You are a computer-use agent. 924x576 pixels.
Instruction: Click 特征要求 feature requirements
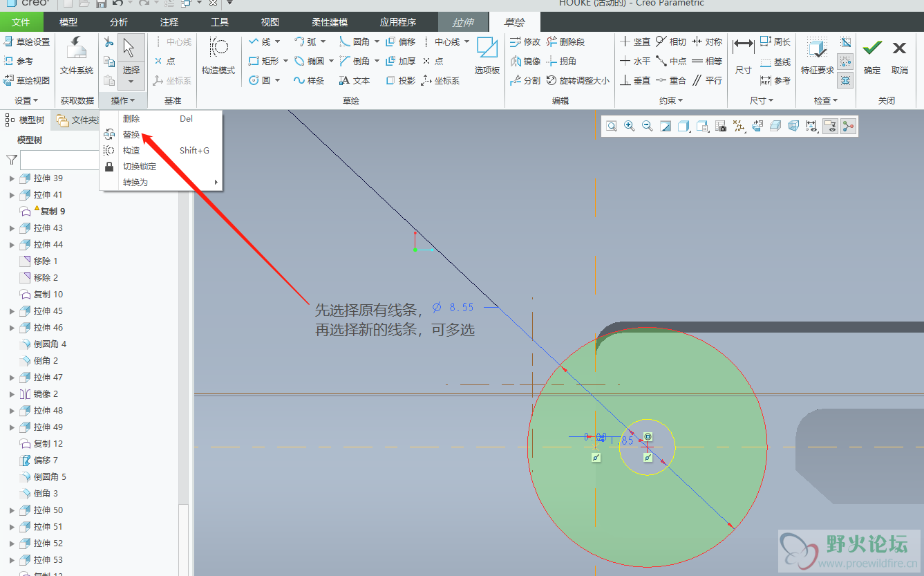pos(818,55)
